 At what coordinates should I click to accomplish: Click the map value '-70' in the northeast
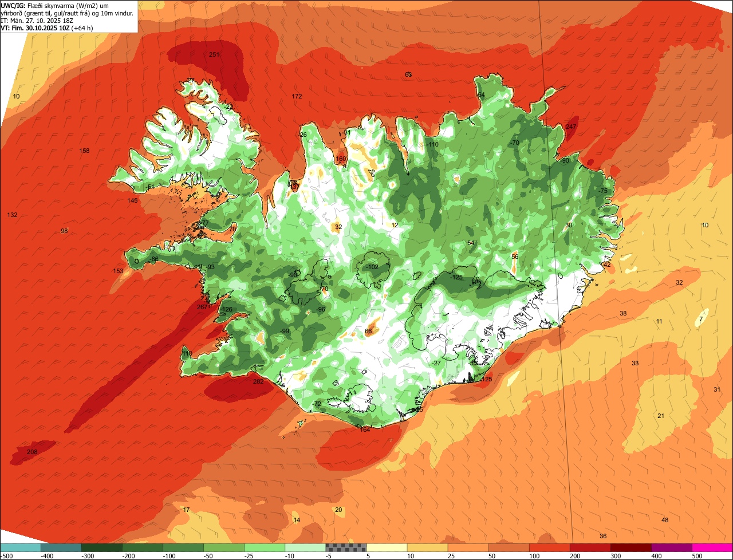coord(514,143)
